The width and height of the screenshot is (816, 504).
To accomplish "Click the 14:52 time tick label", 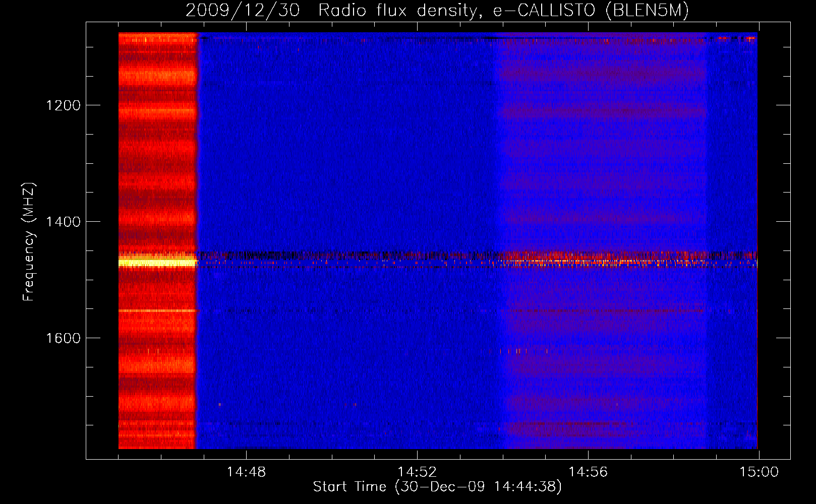I will (417, 472).
